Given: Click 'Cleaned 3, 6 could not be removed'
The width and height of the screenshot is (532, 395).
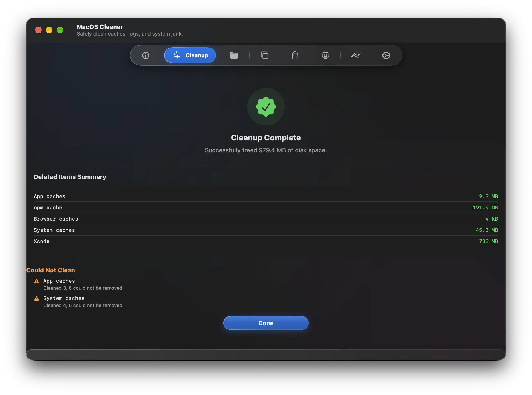Looking at the screenshot, I should [x=82, y=288].
